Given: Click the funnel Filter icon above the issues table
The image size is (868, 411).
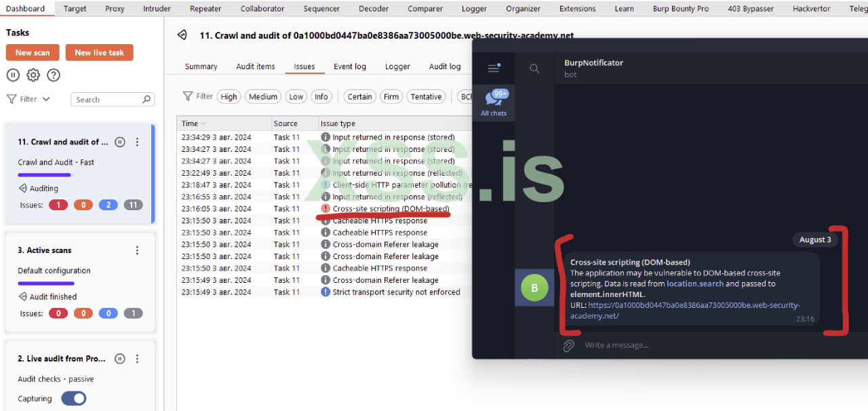Looking at the screenshot, I should pyautogui.click(x=187, y=96).
